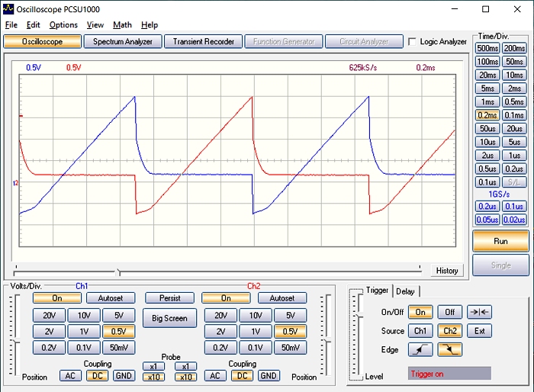
Task: Click the History button
Action: click(447, 271)
